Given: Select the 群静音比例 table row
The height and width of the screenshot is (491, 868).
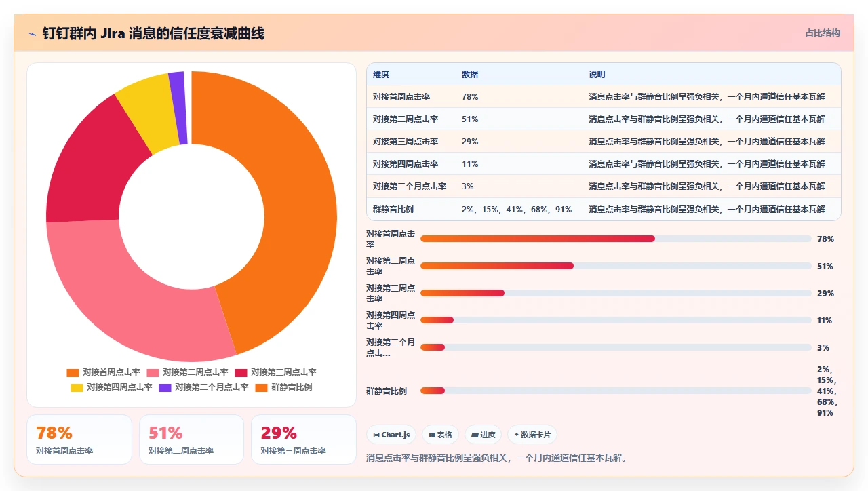Looking at the screenshot, I should [604, 209].
